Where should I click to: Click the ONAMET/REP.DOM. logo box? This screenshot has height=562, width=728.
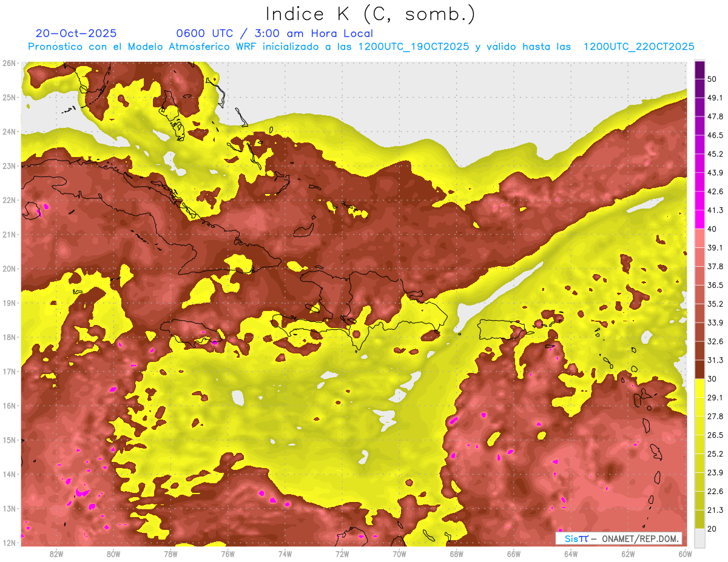click(618, 538)
